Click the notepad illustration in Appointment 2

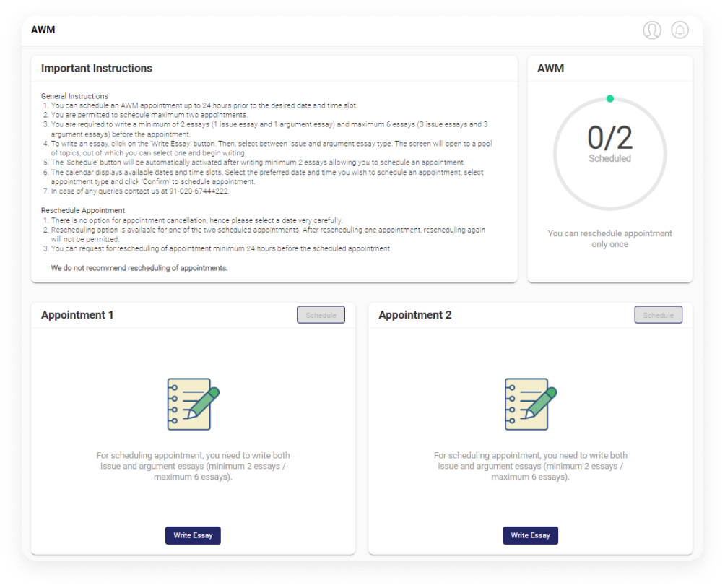pos(527,405)
